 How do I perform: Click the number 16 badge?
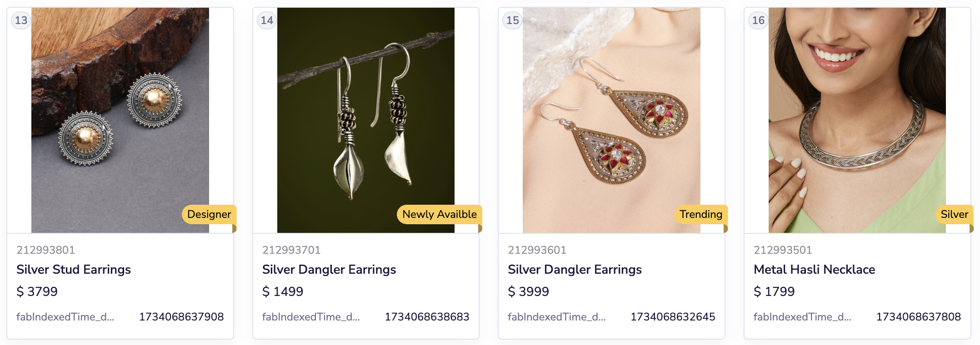tap(758, 20)
